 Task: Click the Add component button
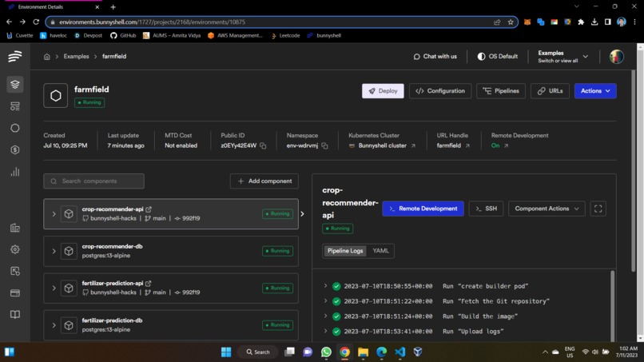click(x=264, y=181)
